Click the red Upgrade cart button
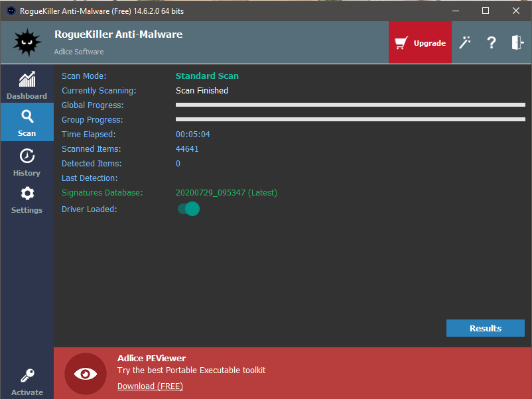The height and width of the screenshot is (399, 532). click(x=420, y=42)
